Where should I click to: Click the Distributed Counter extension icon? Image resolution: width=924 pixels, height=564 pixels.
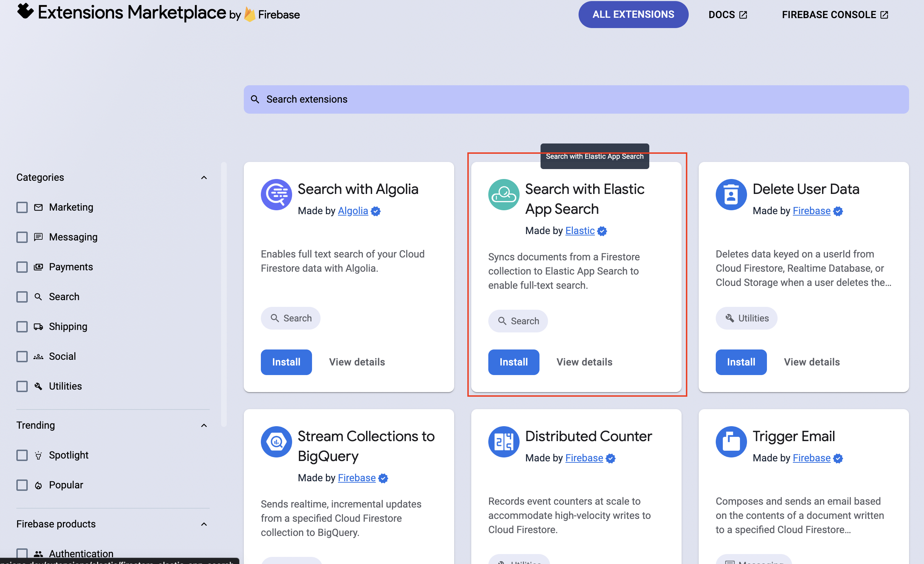tap(504, 441)
